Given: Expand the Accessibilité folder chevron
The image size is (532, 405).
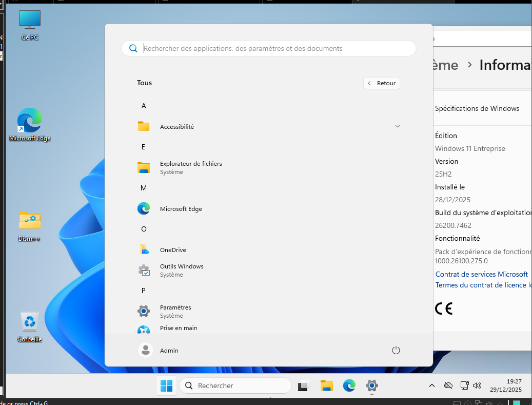Looking at the screenshot, I should 397,126.
